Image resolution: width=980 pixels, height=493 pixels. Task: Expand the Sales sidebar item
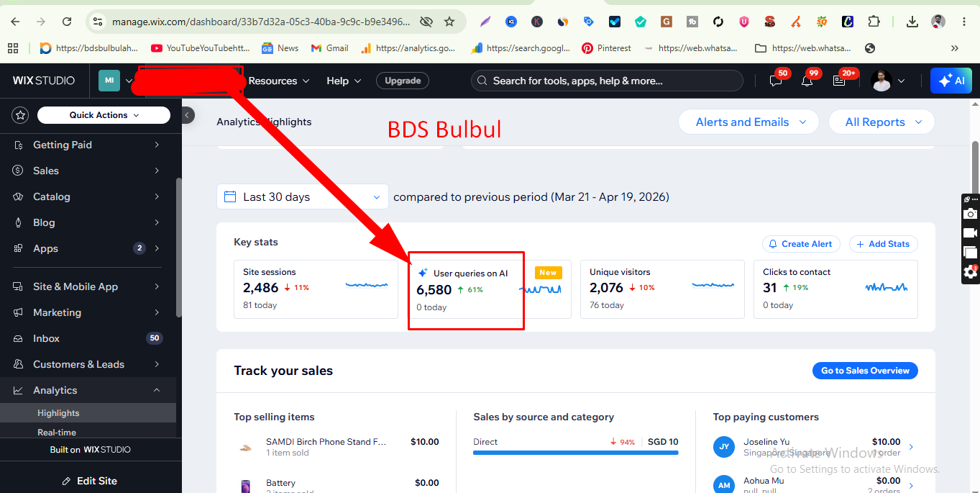point(88,171)
